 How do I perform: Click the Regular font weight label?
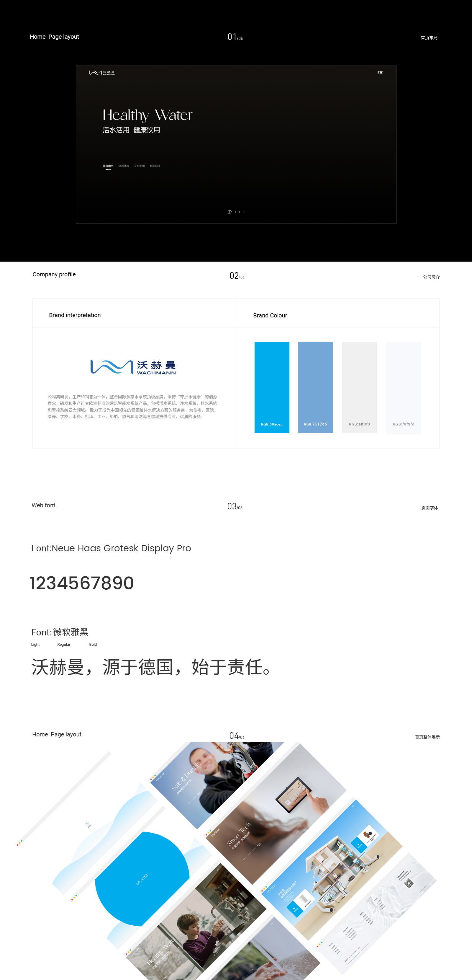pos(64,645)
